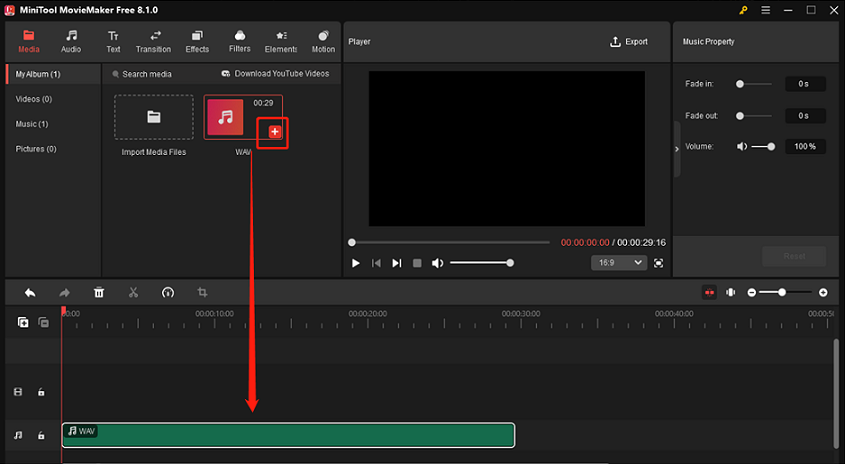Remove track icon next to add track

(44, 322)
